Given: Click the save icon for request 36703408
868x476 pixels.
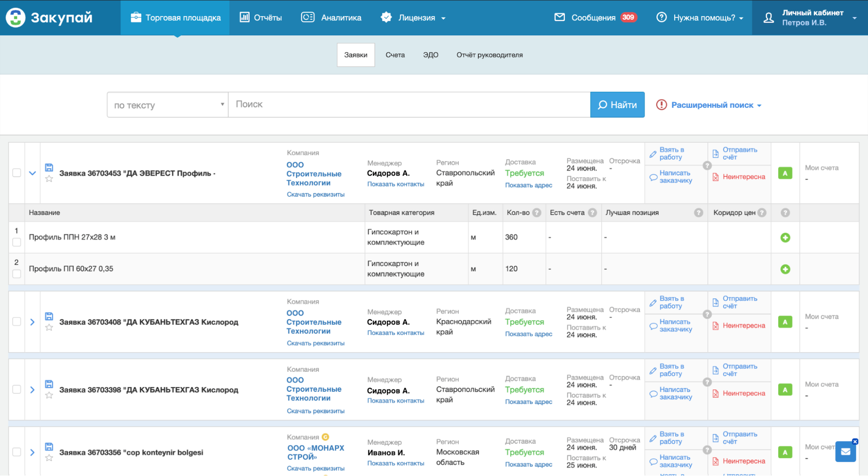Looking at the screenshot, I should 49,316.
